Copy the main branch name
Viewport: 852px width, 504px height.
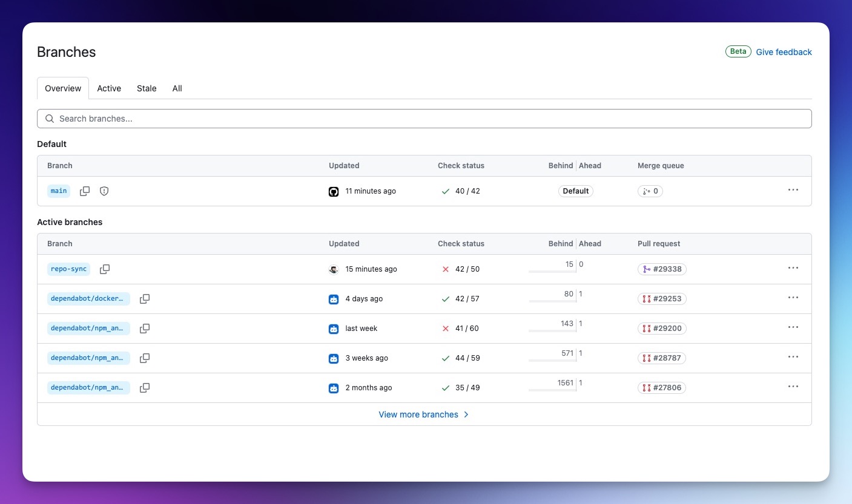(x=85, y=191)
